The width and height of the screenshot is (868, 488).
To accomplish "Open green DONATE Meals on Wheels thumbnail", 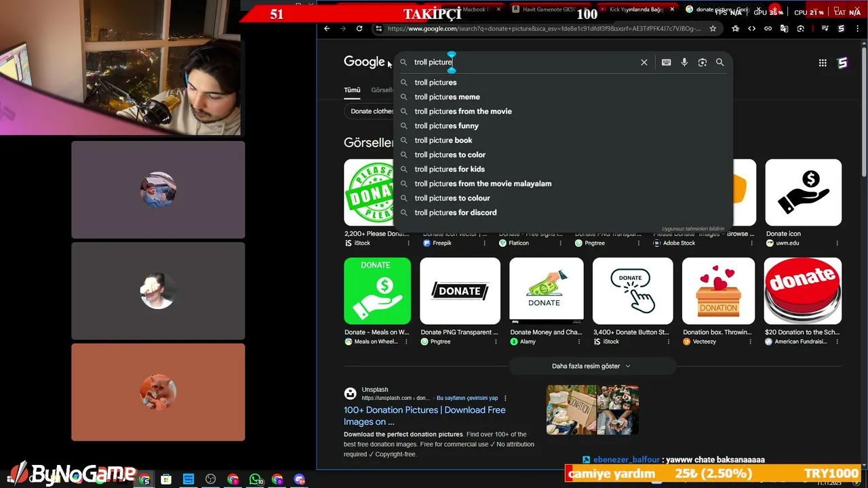I will pos(377,291).
